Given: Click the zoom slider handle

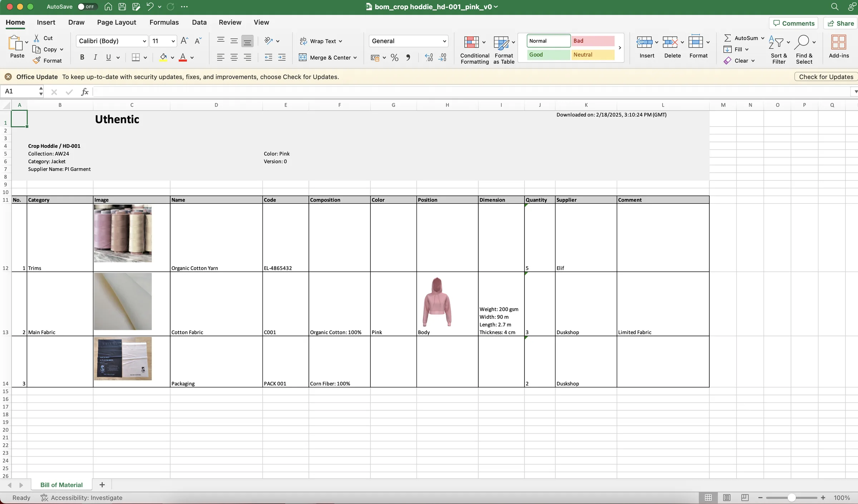Looking at the screenshot, I should 792,498.
